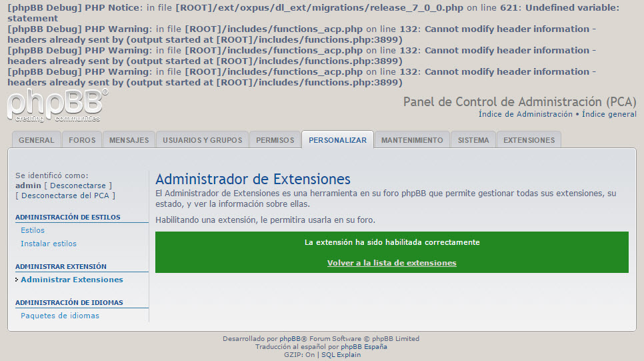Switch to the Foros tab
Viewport: 644px width, 361px height.
pos(82,140)
